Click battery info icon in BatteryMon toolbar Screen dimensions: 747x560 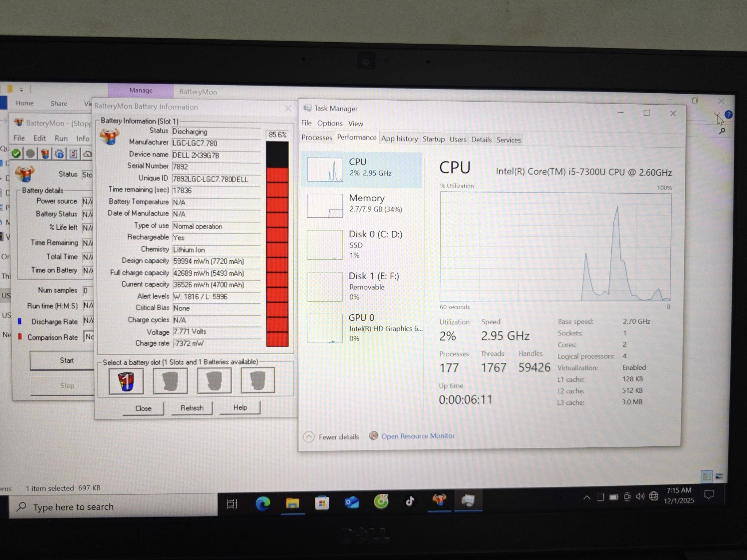pyautogui.click(x=45, y=153)
